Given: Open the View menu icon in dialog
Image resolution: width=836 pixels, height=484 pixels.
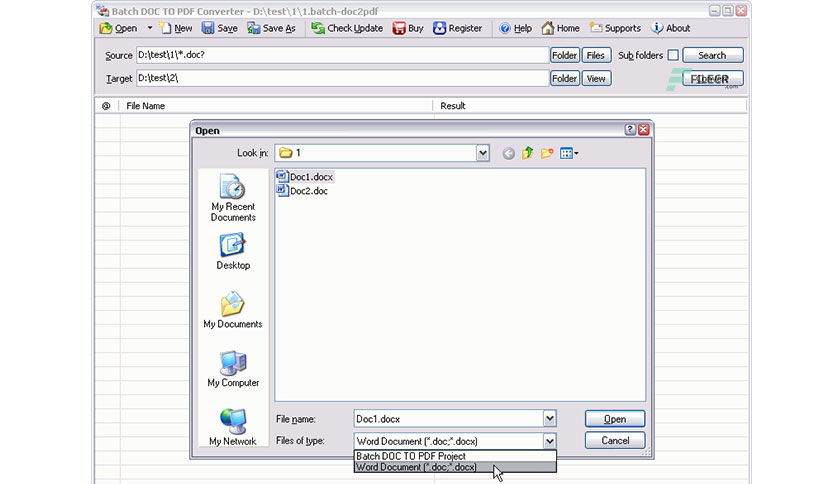Looking at the screenshot, I should pos(569,154).
